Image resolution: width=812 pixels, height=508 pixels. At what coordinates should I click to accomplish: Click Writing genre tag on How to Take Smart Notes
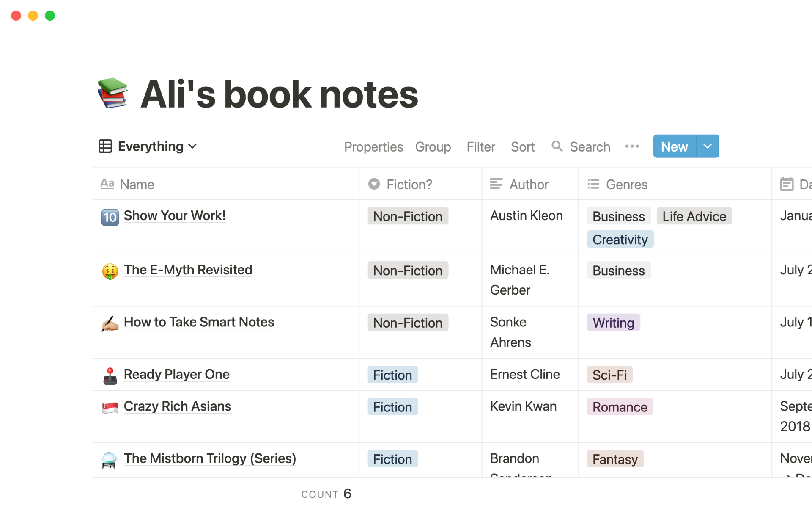(x=613, y=323)
